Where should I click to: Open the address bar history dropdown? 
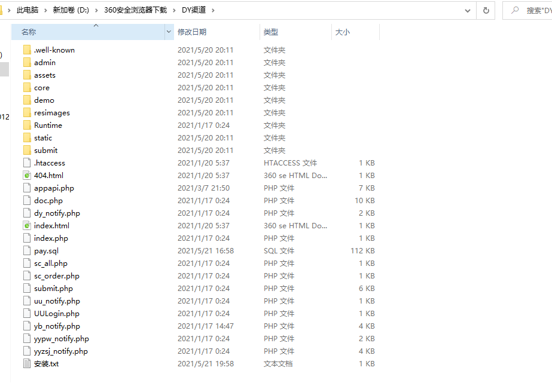pyautogui.click(x=468, y=11)
